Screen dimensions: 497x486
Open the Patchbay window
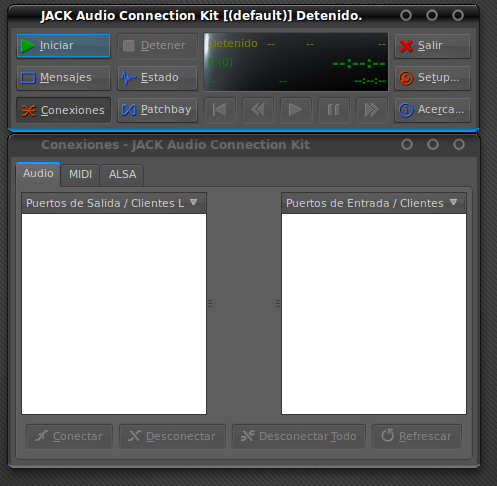coord(157,110)
